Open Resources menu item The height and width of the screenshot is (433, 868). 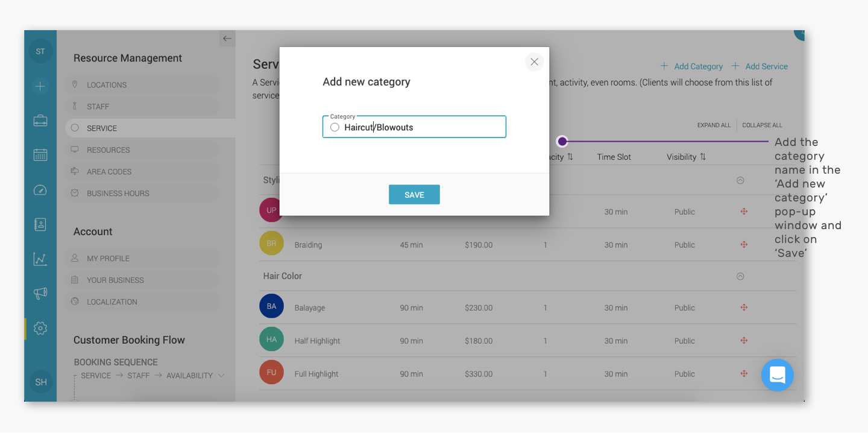coord(142,150)
